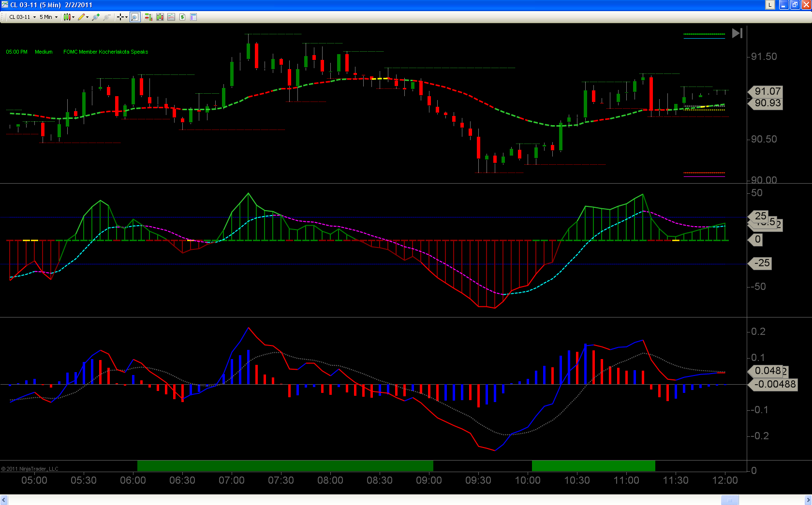Click the L link button in title bar
The height and width of the screenshot is (505, 812).
pos(770,5)
